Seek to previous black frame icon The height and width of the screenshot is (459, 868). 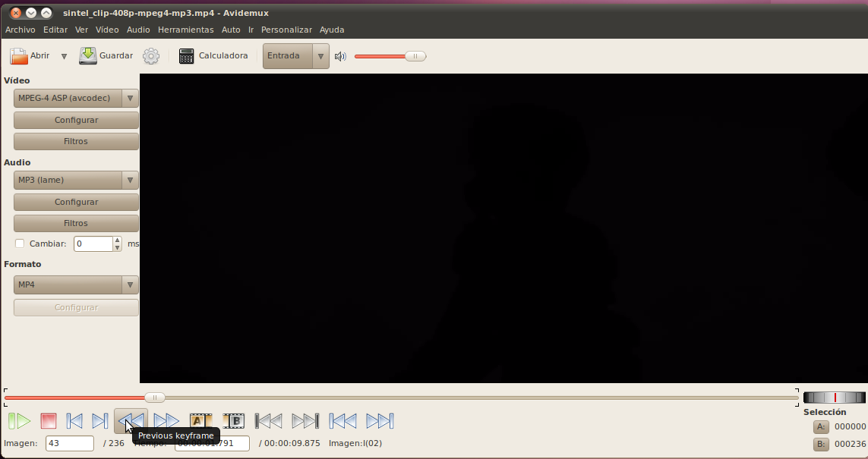[x=269, y=421]
